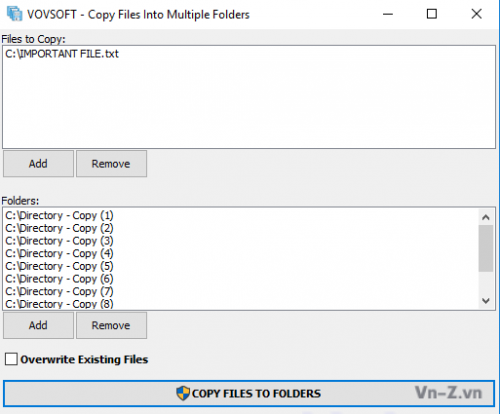Select folder C:\Directory - Copy (8)

pyautogui.click(x=59, y=304)
